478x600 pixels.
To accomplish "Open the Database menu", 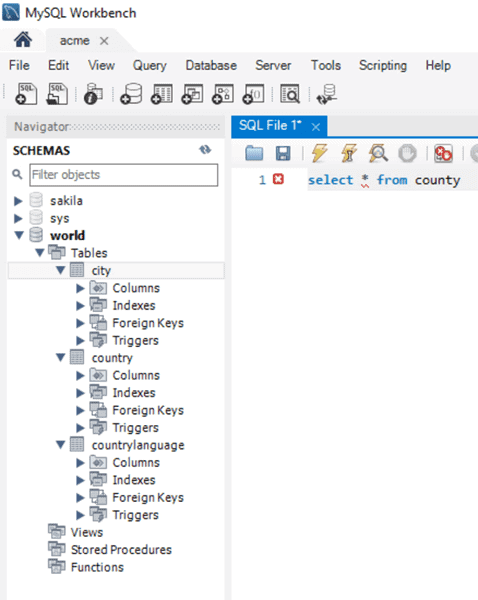I will (211, 65).
